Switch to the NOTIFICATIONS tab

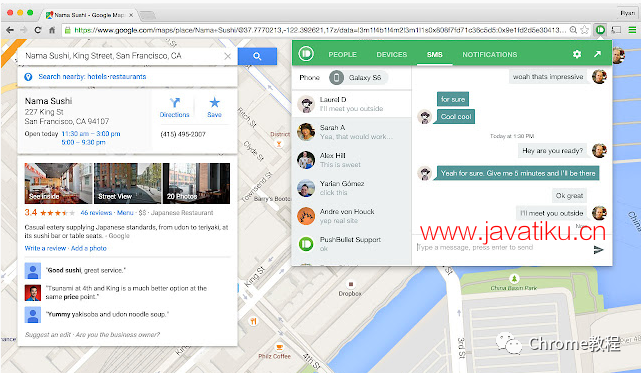coord(490,54)
